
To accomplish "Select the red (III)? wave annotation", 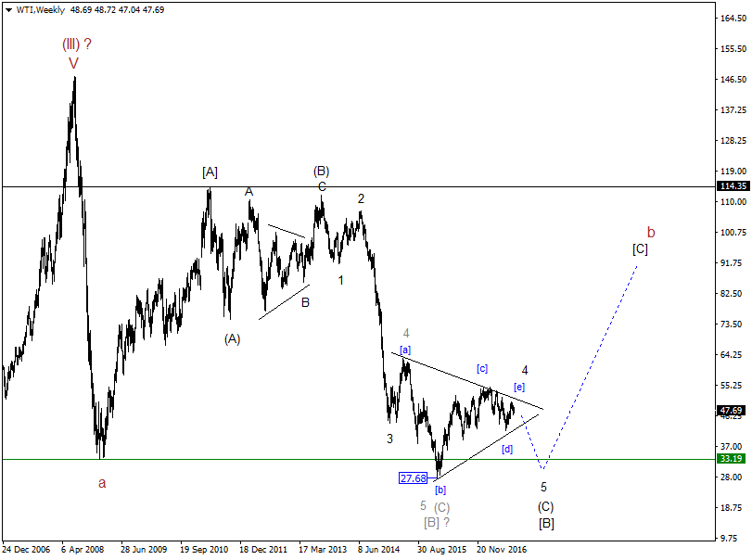I will (x=77, y=44).
